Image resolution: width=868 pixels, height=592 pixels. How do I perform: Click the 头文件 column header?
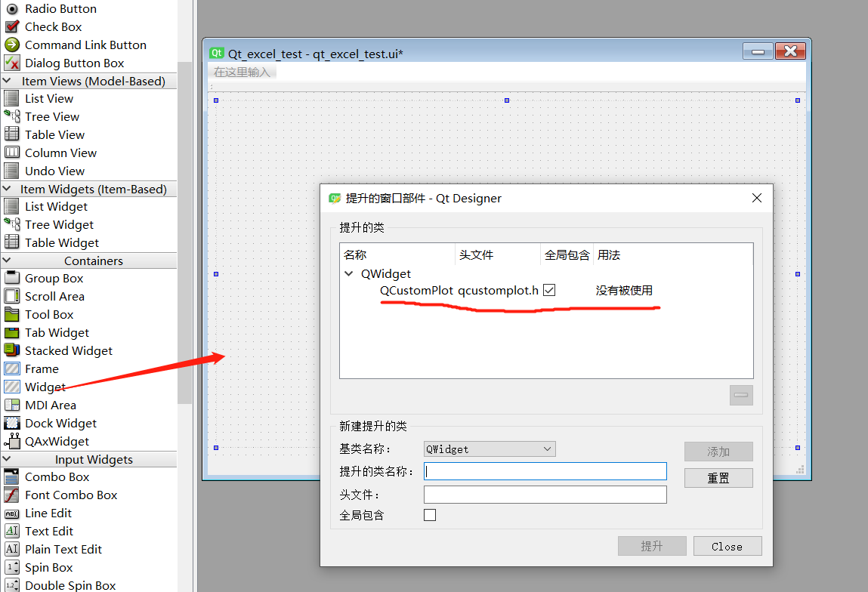tap(498, 254)
